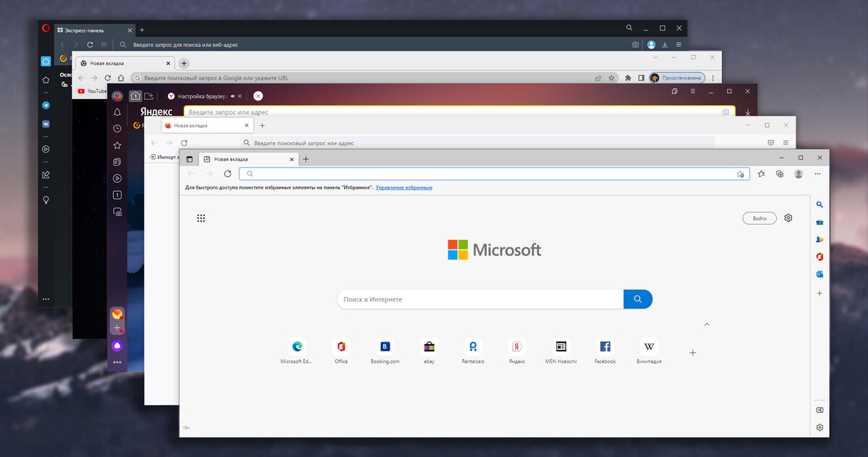The height and width of the screenshot is (457, 868).
Task: Bookmark page with Chrome star icon
Action: 611,77
